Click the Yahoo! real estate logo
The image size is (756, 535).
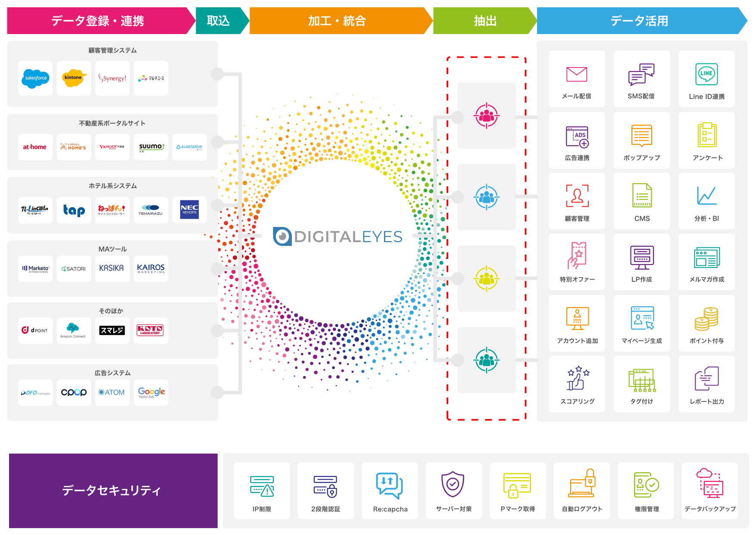112,147
